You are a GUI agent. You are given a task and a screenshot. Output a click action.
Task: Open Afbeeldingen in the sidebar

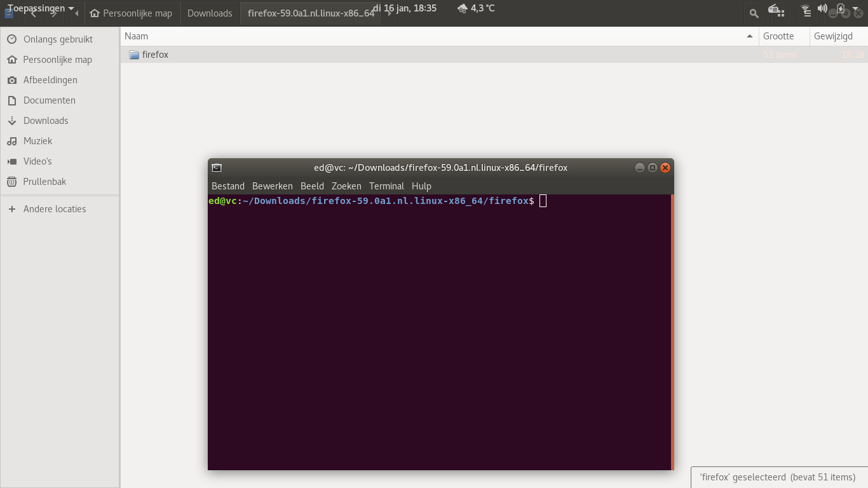(x=60, y=80)
